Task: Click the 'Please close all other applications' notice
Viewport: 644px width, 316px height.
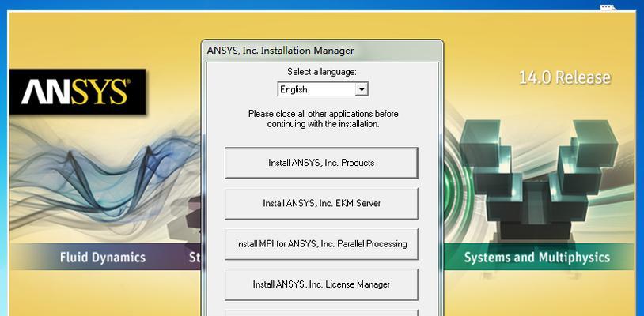Action: (x=324, y=118)
